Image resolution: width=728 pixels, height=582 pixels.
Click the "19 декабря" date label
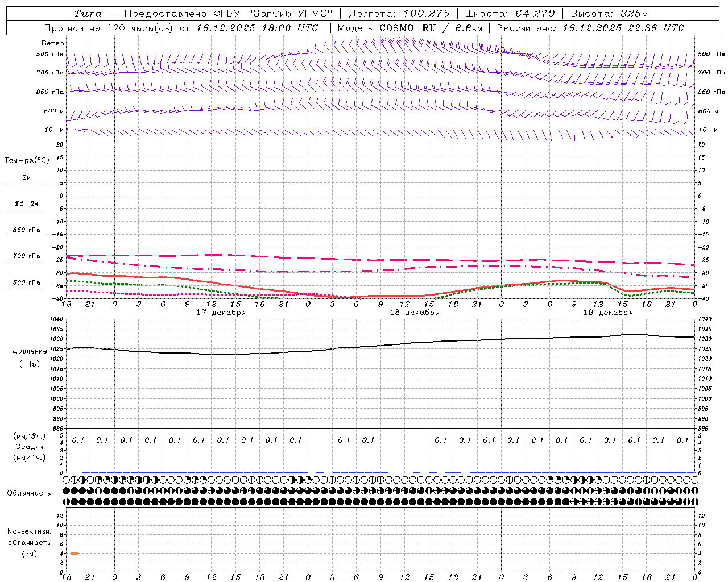pos(608,313)
